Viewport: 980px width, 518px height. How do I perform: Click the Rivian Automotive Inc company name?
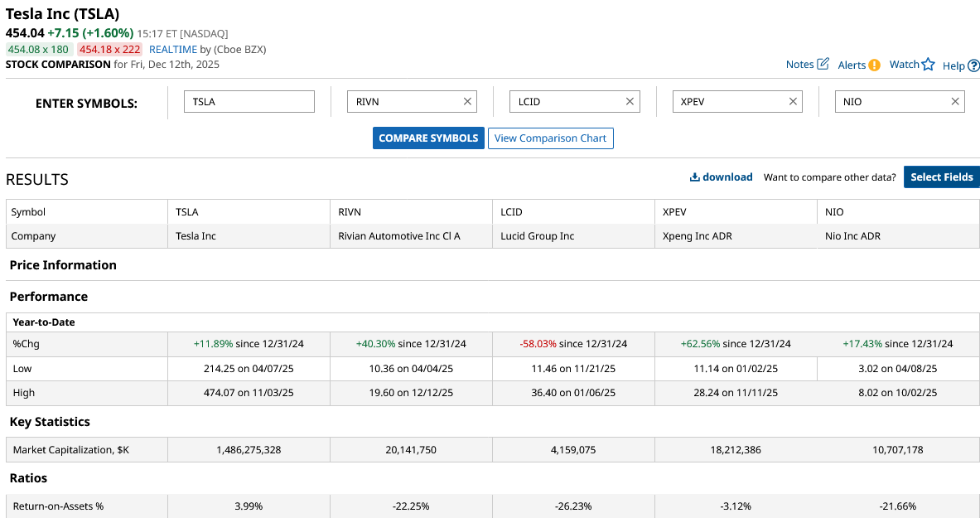(399, 236)
